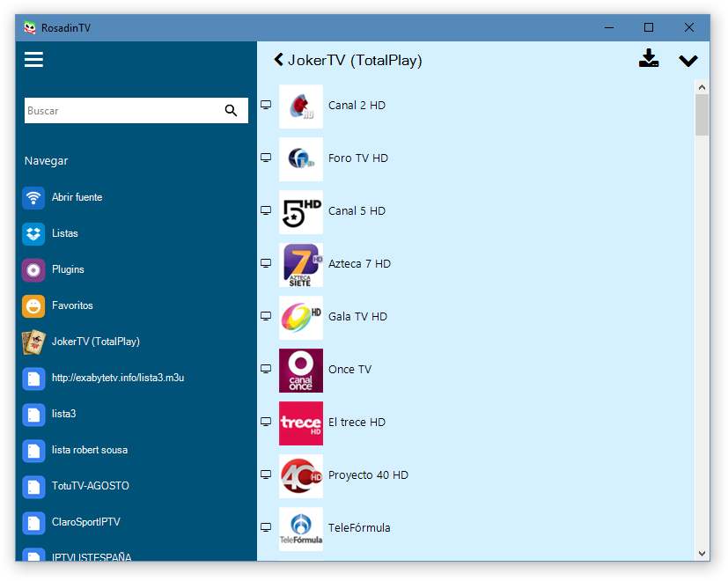The image size is (728, 581).
Task: Open Listas in the sidebar
Action: coord(65,233)
